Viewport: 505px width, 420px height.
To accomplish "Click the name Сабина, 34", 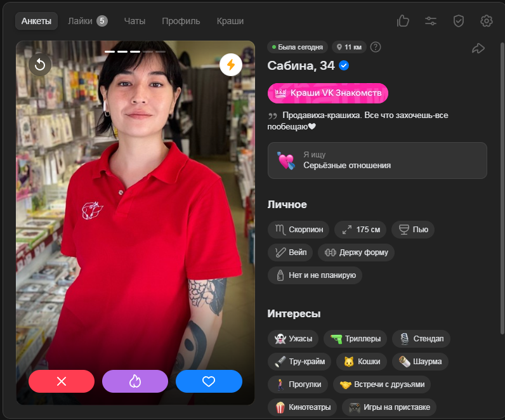I will (301, 66).
